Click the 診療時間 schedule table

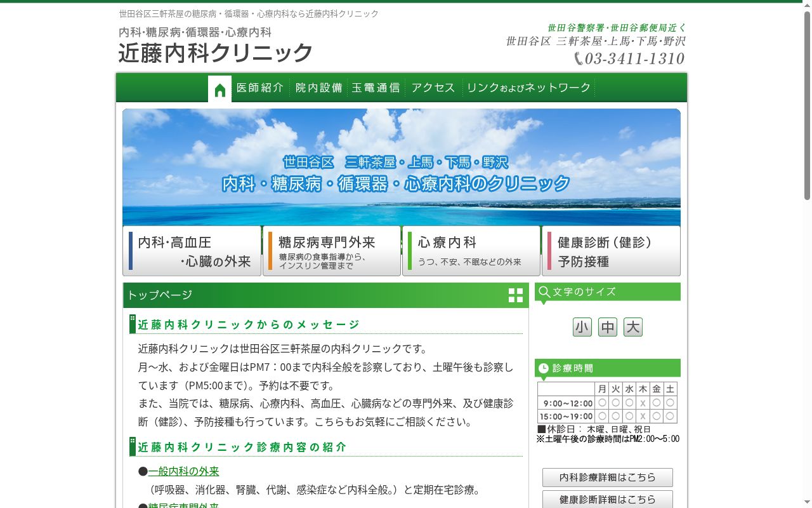[x=607, y=403]
